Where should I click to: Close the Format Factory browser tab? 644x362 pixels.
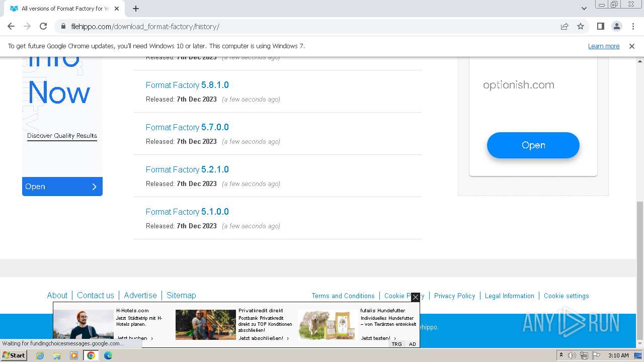[117, 9]
